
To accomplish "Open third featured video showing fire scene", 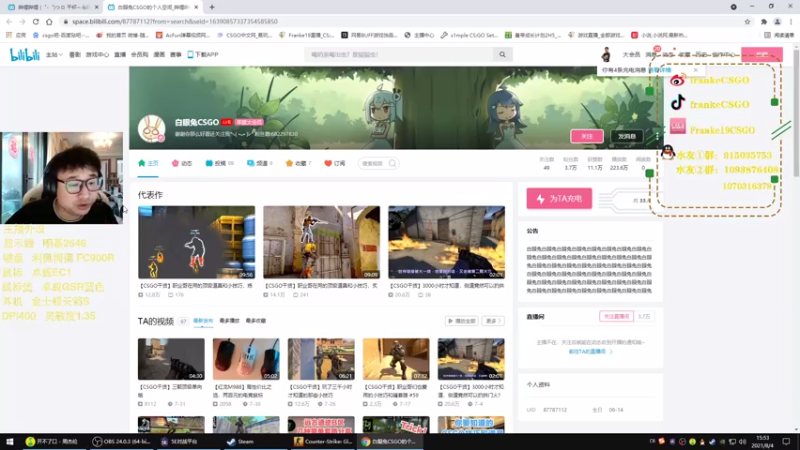I will (x=446, y=242).
